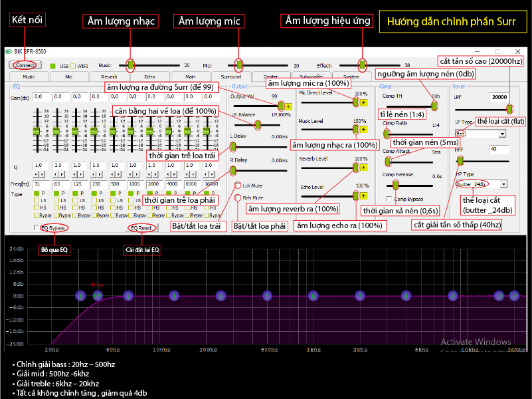The height and width of the screenshot is (399, 532).
Task: Select EQ node 1 on the frequency graph
Action: [x=81, y=296]
